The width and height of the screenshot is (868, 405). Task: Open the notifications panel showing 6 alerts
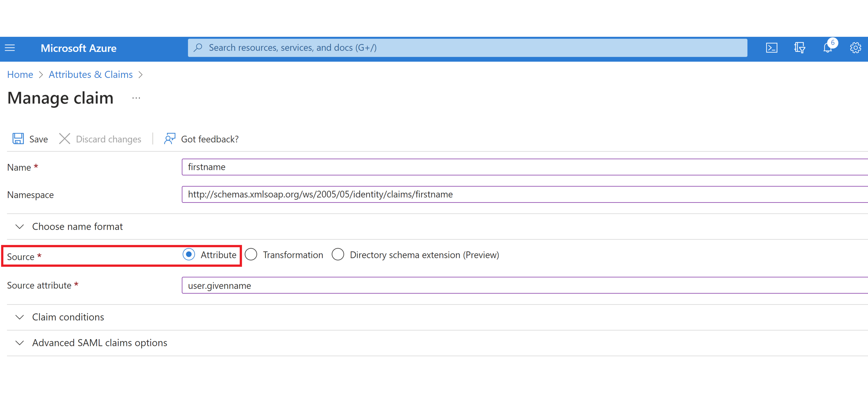point(828,48)
